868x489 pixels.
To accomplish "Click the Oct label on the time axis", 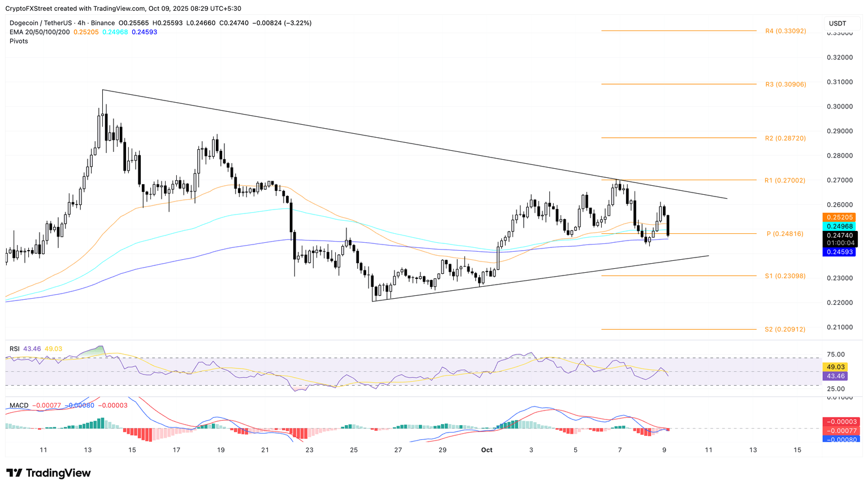I will pyautogui.click(x=487, y=450).
